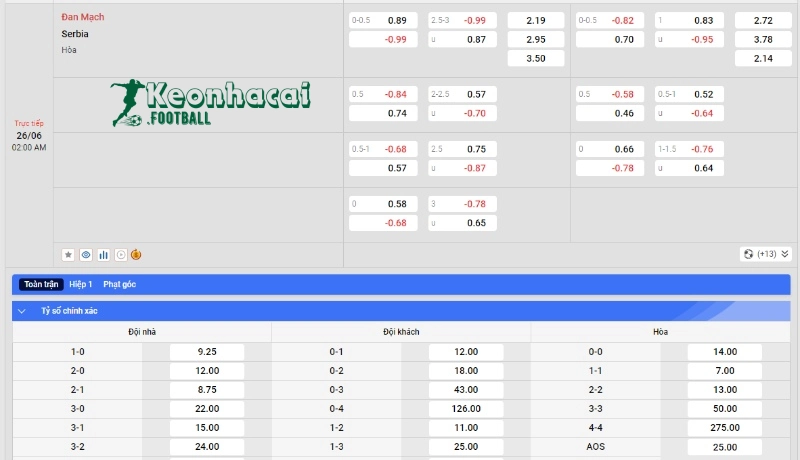This screenshot has height=460, width=800.
Task: Open the bar chart statistics icon
Action: click(x=103, y=255)
